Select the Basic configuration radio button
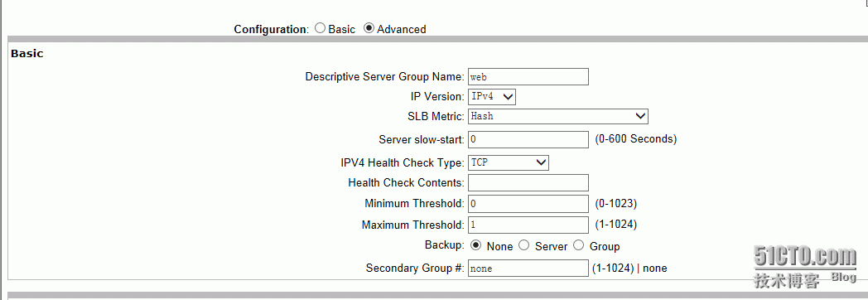Image resolution: width=868 pixels, height=300 pixels. (x=320, y=28)
